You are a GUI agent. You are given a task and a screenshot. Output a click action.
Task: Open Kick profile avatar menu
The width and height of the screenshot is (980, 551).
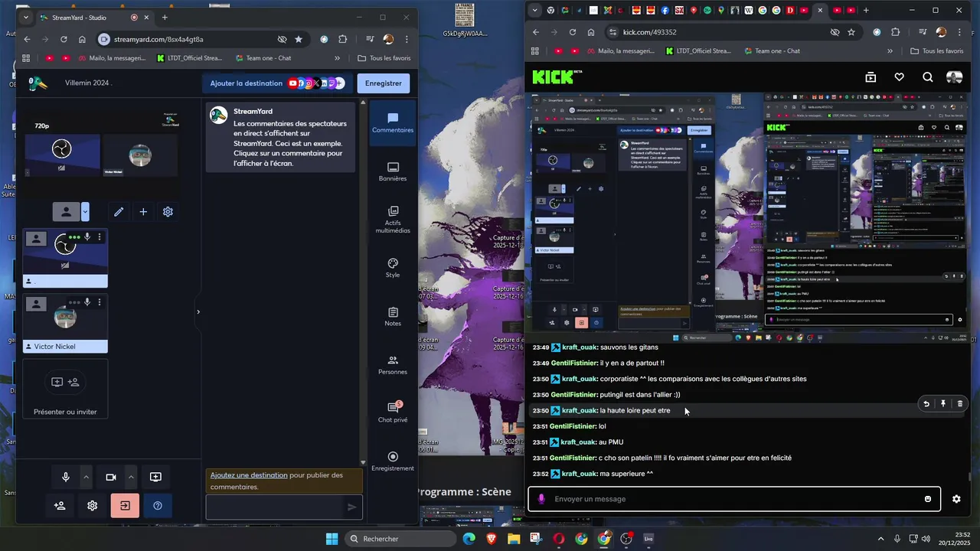(x=954, y=77)
